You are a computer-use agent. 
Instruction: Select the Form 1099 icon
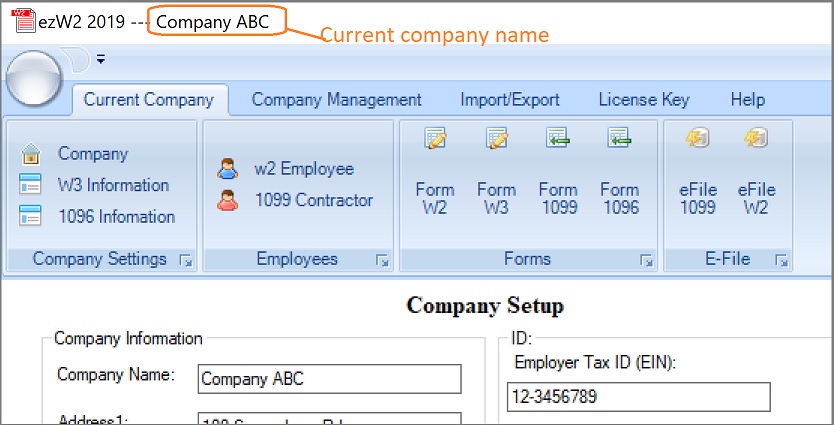coord(558,140)
